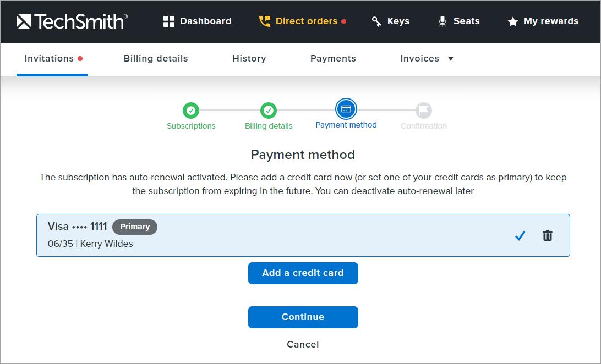Image resolution: width=601 pixels, height=364 pixels.
Task: Click the Payment method step icon
Action: 346,109
